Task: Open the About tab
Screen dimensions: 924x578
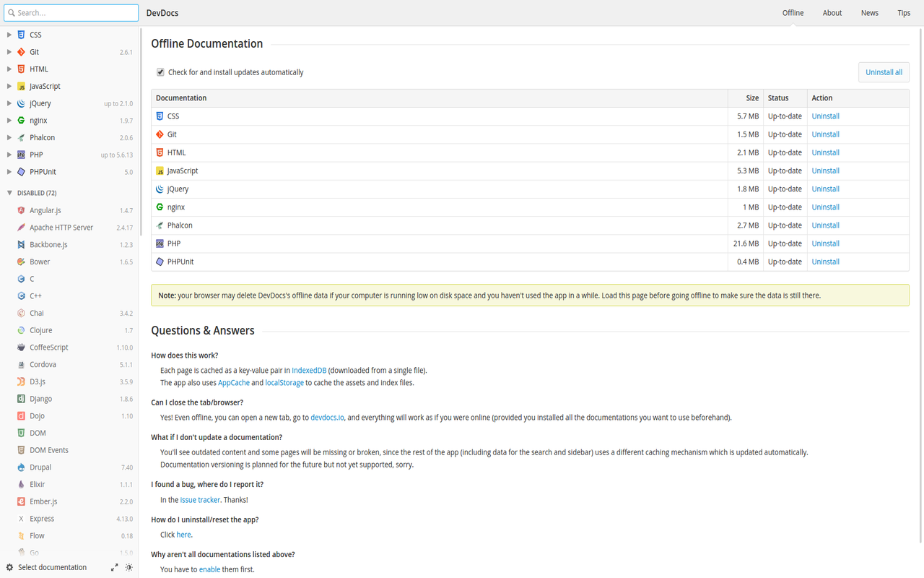Action: coord(832,13)
